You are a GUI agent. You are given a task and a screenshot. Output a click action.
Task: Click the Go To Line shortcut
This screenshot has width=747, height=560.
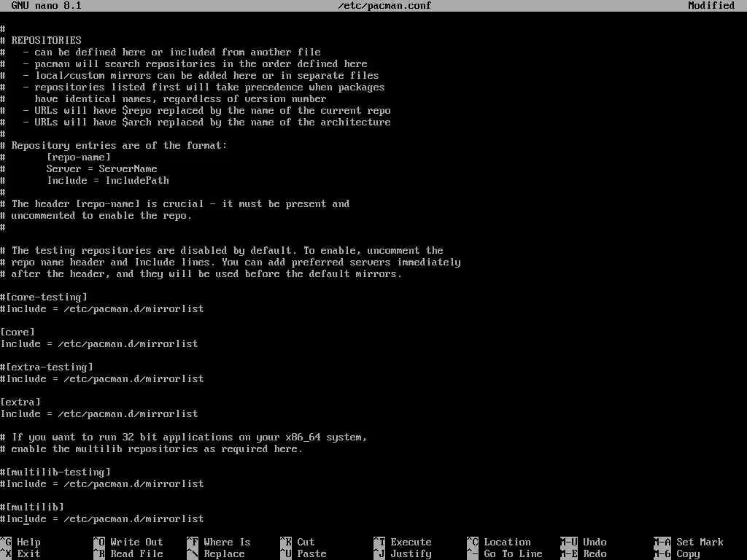[x=505, y=554]
